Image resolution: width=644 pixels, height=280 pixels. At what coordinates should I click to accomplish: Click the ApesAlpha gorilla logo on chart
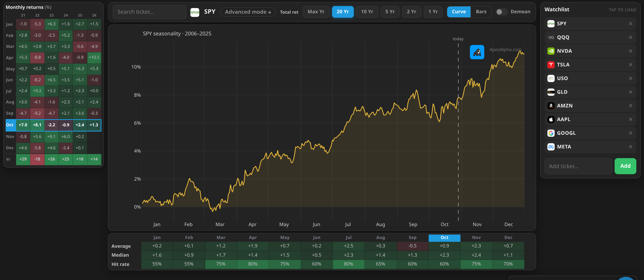click(x=477, y=52)
